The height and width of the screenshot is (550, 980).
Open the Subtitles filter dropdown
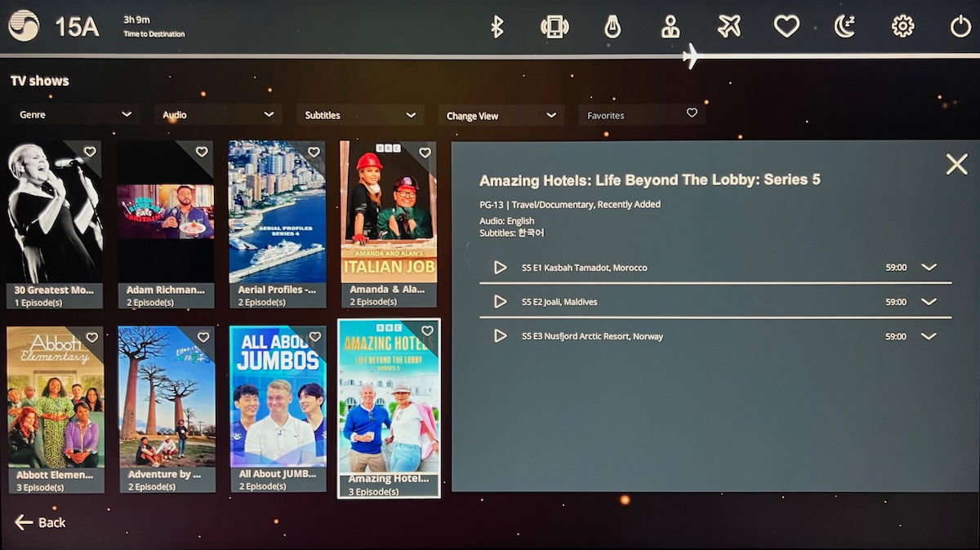[x=360, y=115]
